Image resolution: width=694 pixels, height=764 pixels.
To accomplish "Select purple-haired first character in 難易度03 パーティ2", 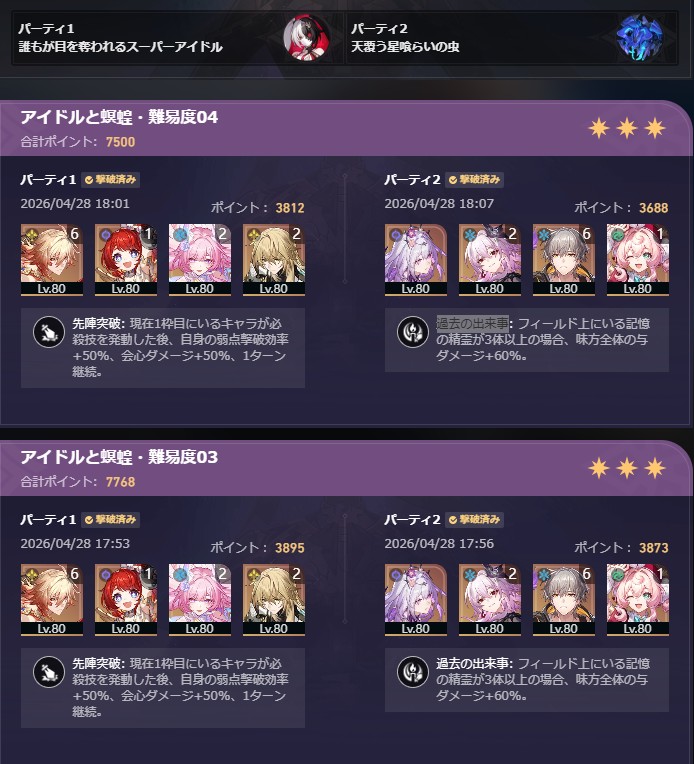I will (416, 600).
